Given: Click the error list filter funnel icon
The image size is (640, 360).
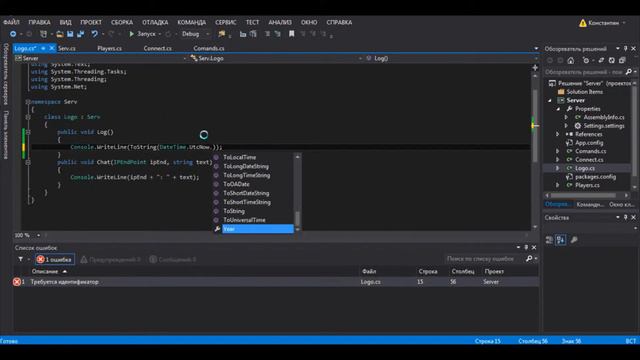Looking at the screenshot, I should click(x=20, y=259).
